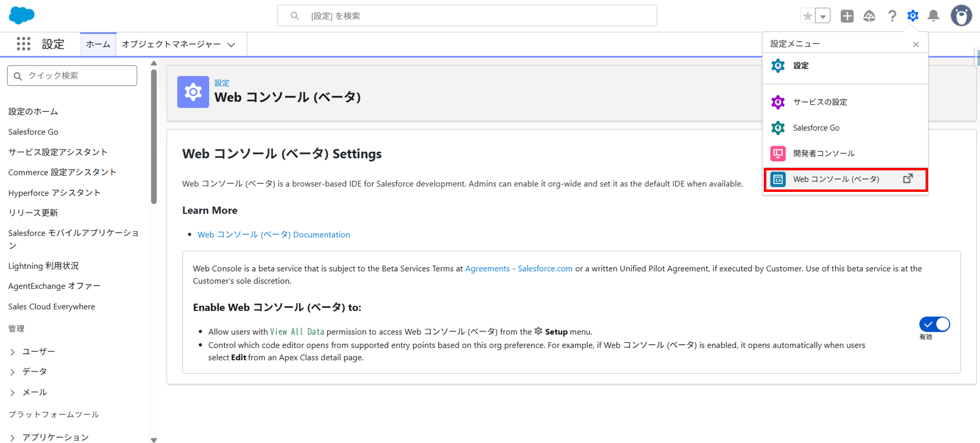Click the quick find magnifier icon
Screen dimensions: 980x443
(x=18, y=76)
